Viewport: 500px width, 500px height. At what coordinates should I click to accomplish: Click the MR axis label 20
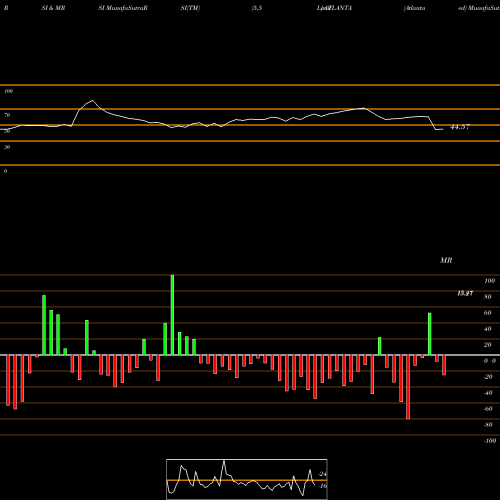click(488, 345)
